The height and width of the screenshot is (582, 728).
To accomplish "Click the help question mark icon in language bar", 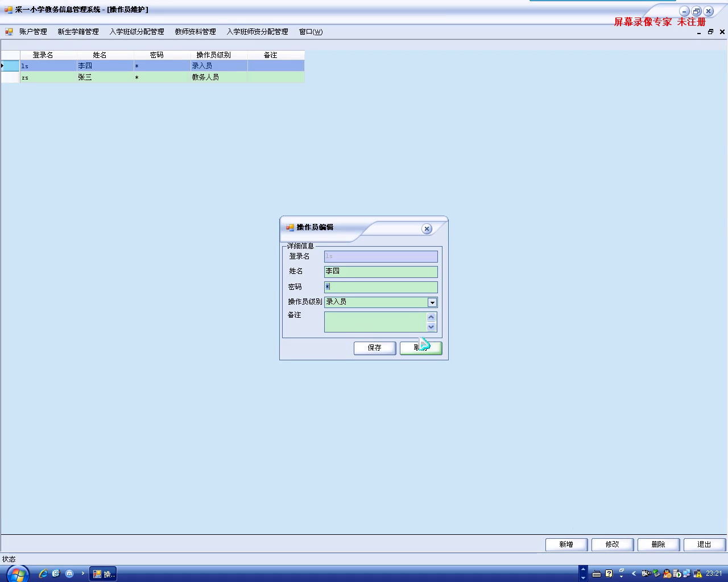I will [x=609, y=573].
